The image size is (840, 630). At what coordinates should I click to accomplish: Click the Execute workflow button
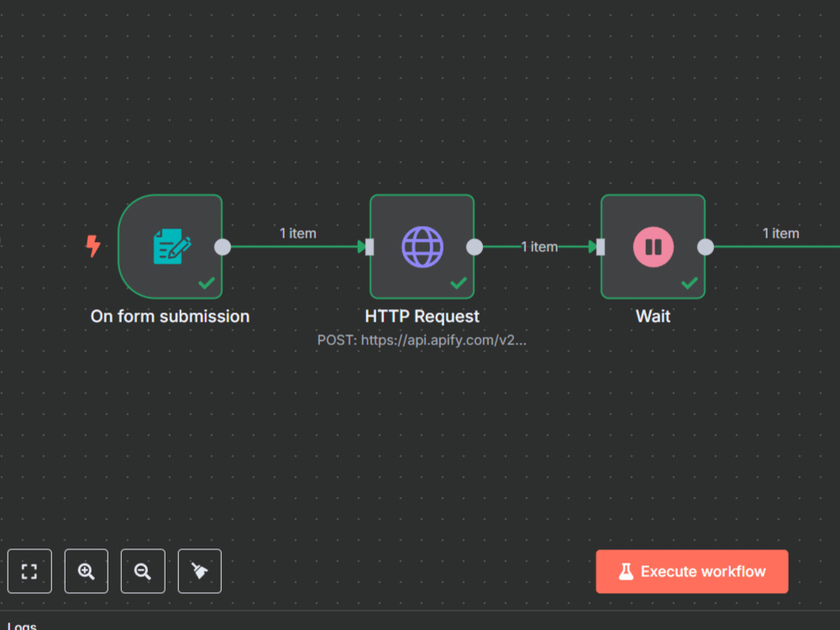coord(691,571)
